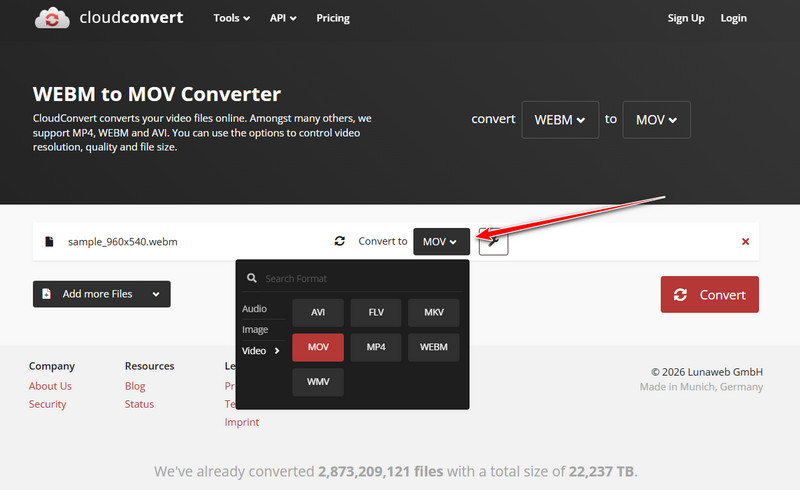Go to the Pricing page
The height and width of the screenshot is (490, 800).
pos(333,18)
